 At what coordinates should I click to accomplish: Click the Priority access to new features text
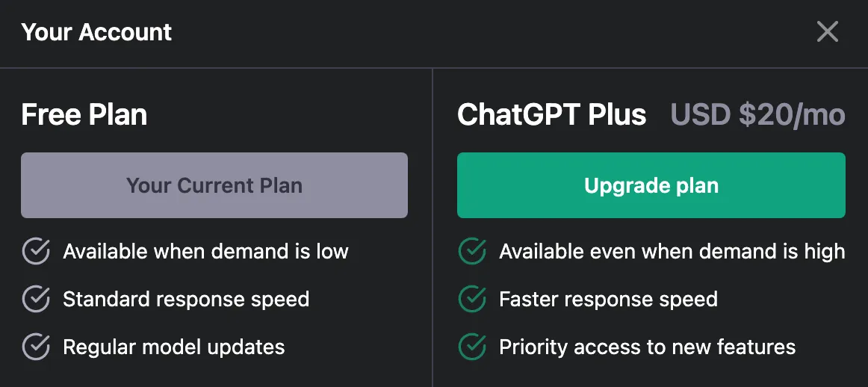click(647, 347)
